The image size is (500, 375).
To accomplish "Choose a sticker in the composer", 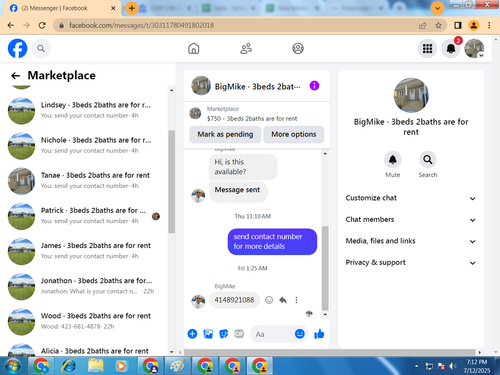I will [224, 334].
